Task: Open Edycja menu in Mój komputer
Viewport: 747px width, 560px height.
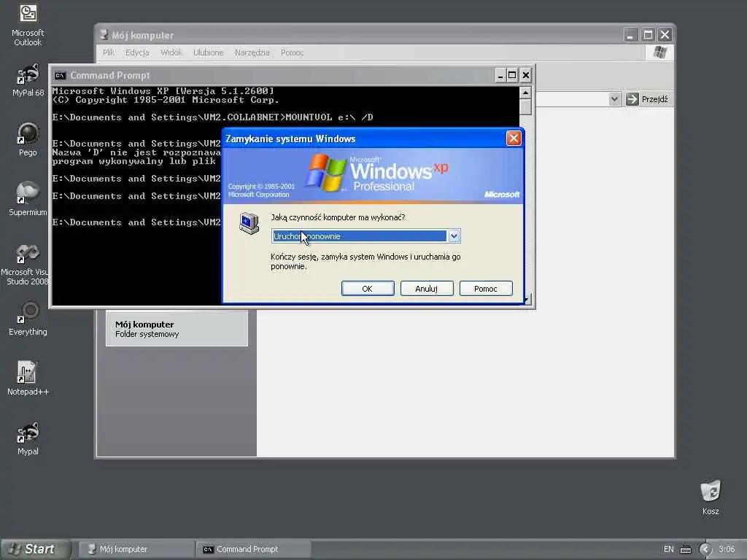Action: click(137, 52)
